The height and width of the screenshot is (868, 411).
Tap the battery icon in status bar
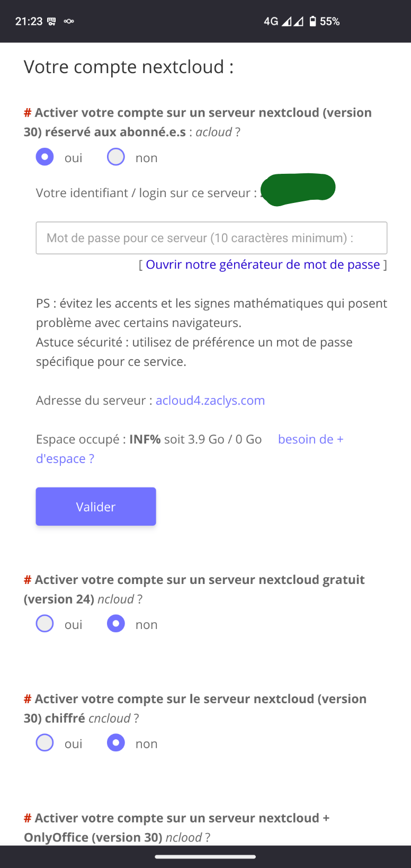coord(313,21)
